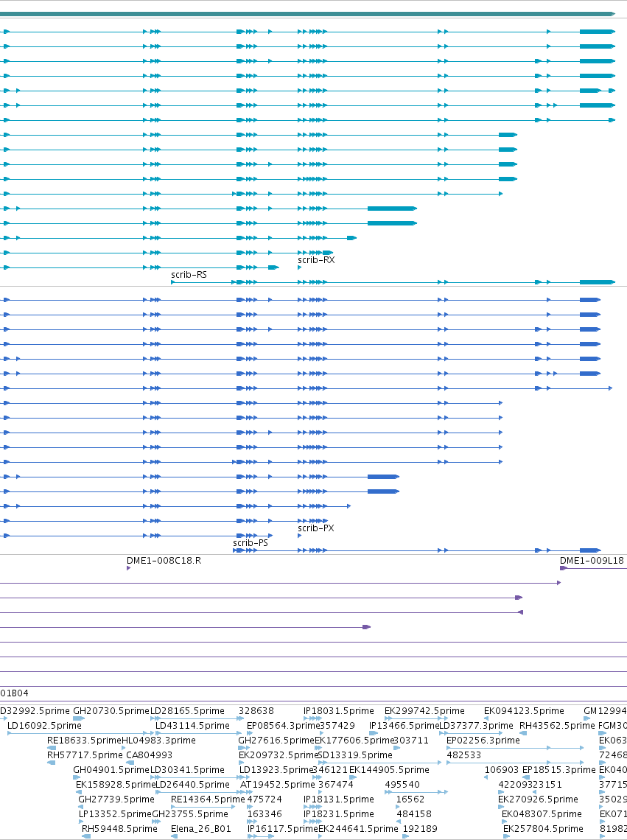This screenshot has height=840, width=627.
Task: Click the 357429 feature label
Action: [337, 726]
